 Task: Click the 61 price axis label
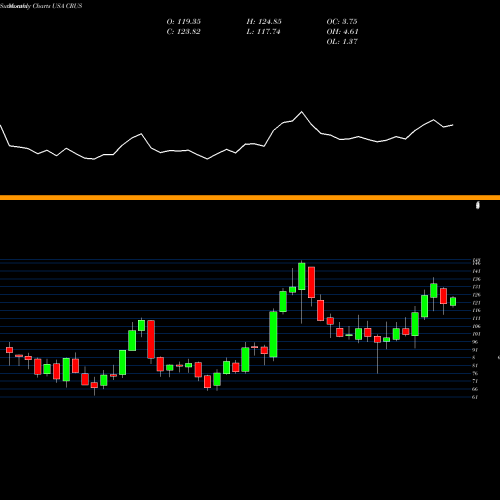click(x=475, y=397)
